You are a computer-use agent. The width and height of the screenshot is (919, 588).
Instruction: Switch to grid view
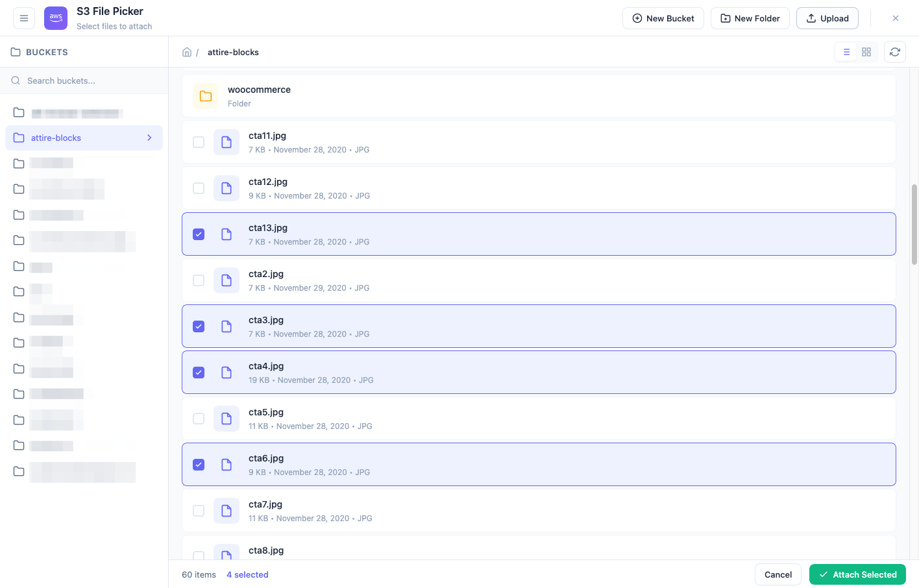tap(866, 51)
